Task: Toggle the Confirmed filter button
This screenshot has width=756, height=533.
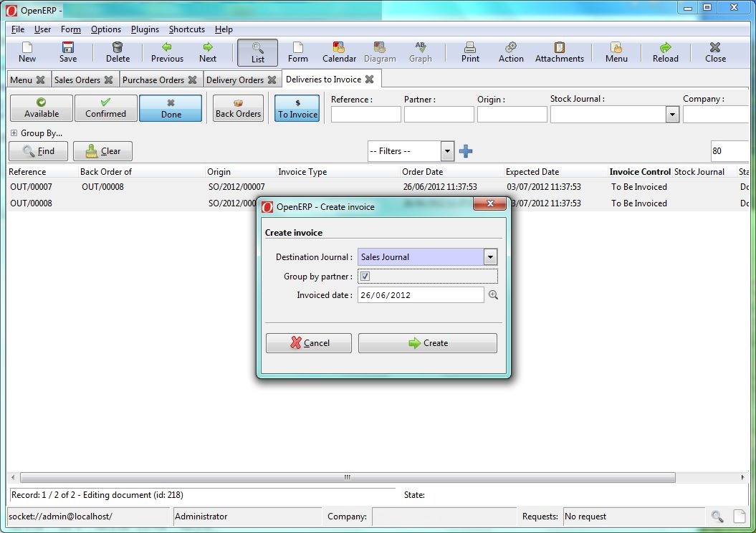Action: (x=105, y=108)
